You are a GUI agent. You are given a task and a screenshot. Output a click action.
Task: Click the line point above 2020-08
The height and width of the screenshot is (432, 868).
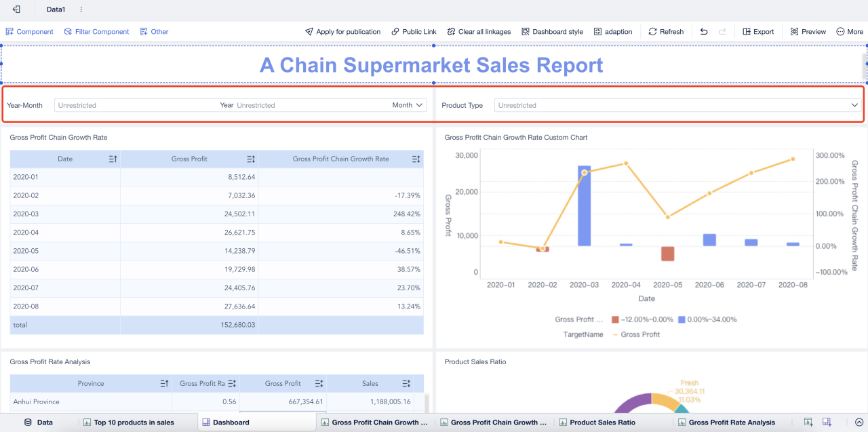click(793, 159)
